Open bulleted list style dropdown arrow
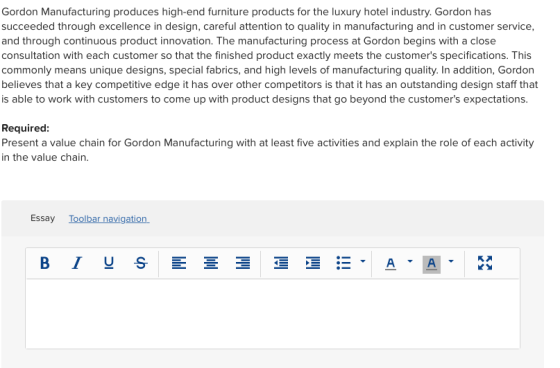Viewport: 560px width, 368px height. click(x=362, y=262)
